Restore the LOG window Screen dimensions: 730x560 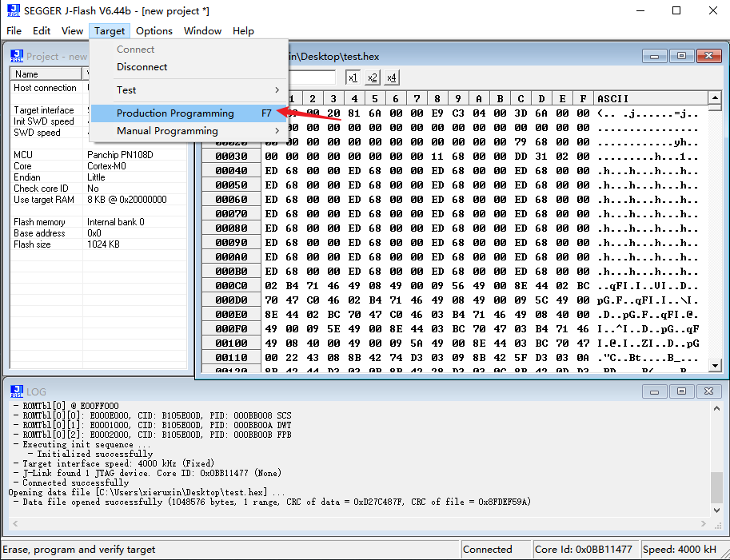point(681,391)
